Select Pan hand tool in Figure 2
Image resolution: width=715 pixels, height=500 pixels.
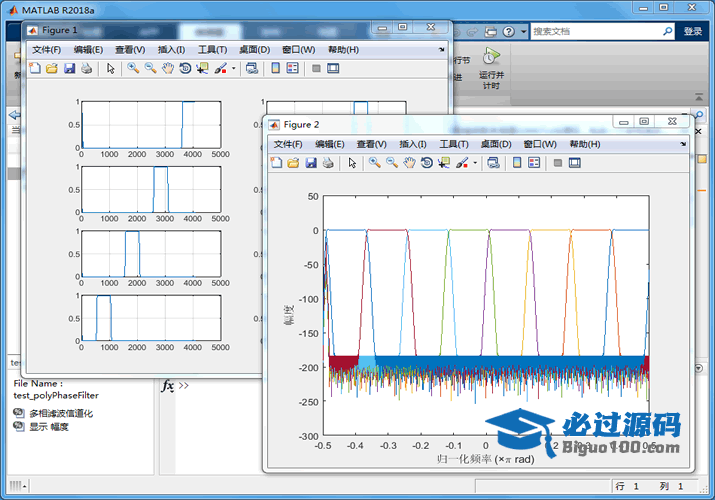409,163
